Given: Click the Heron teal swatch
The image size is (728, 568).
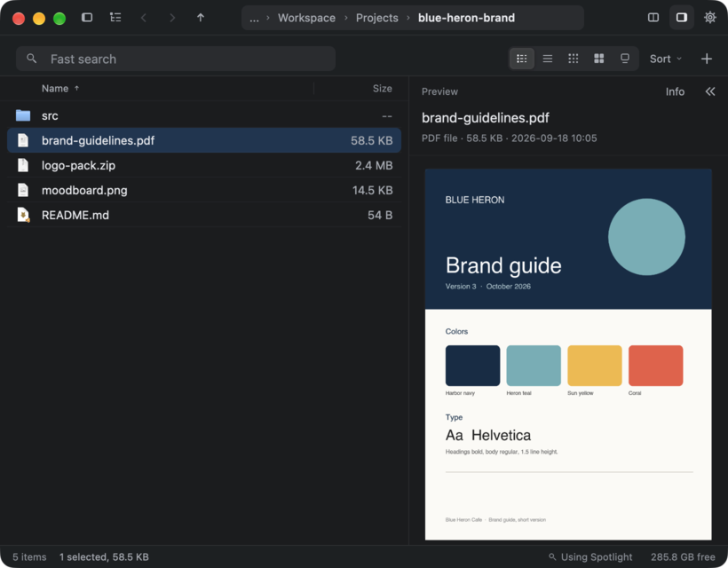Looking at the screenshot, I should coord(534,366).
